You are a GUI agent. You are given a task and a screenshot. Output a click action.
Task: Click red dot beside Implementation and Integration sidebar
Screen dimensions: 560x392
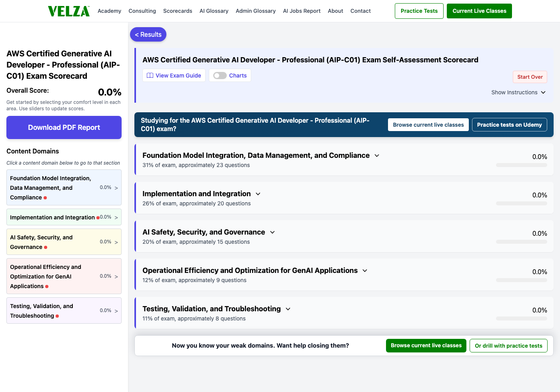[98, 218]
